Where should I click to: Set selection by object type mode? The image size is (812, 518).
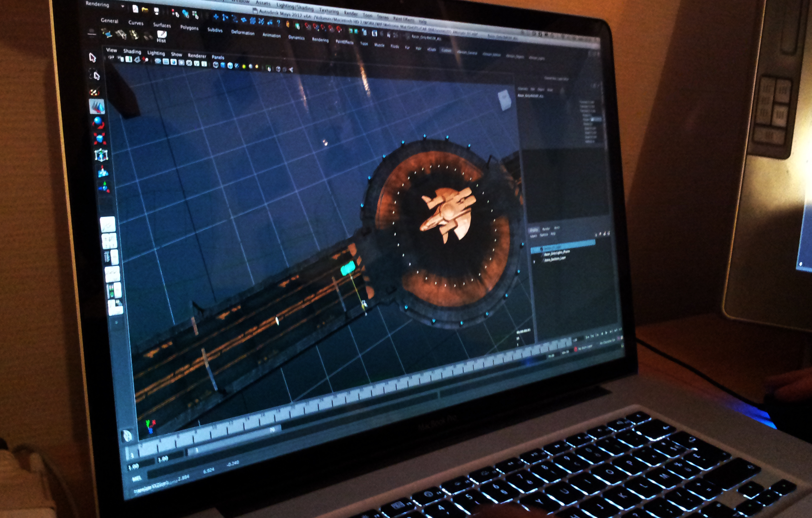(x=186, y=14)
